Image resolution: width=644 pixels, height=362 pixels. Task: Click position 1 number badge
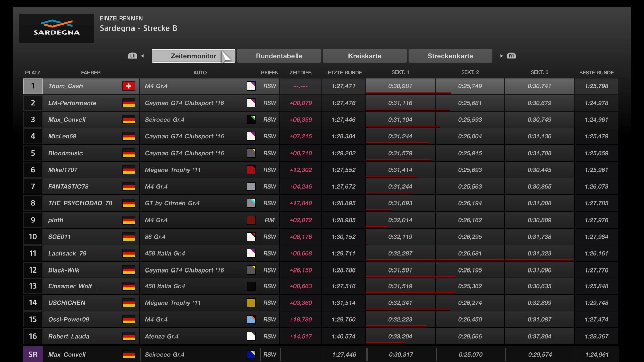pos(33,86)
